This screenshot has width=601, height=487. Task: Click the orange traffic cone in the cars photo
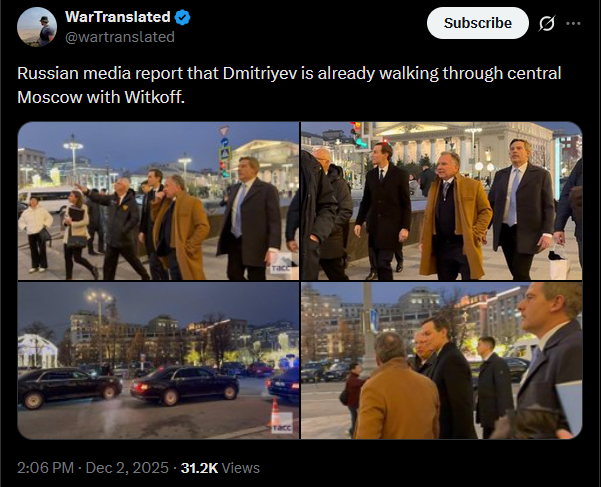point(275,412)
